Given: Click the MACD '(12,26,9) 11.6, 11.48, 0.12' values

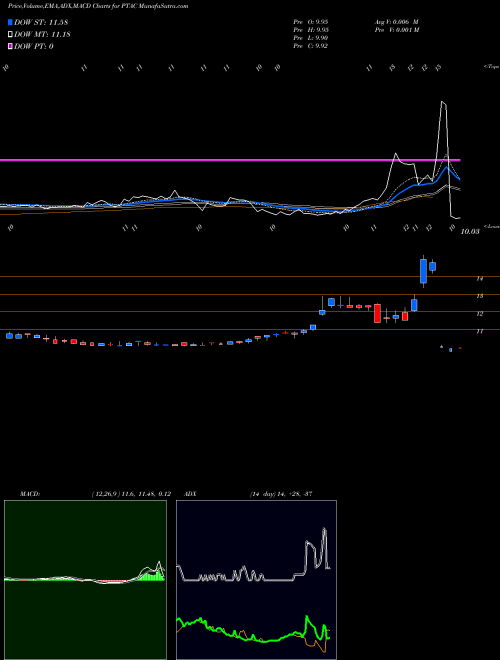Looking at the screenshot, I should 131,494.
